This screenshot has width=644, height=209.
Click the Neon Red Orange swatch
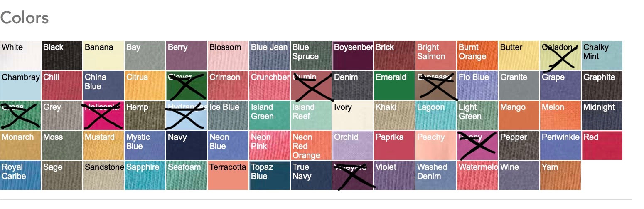[311, 145]
